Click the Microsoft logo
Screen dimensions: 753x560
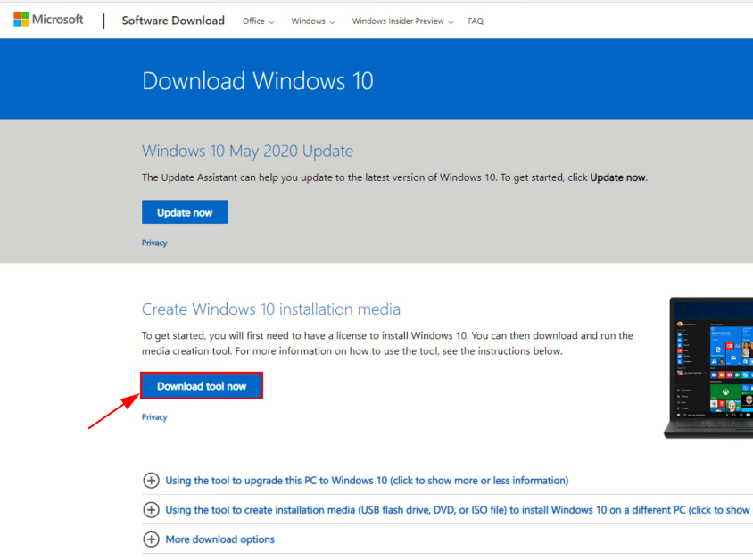[x=48, y=20]
